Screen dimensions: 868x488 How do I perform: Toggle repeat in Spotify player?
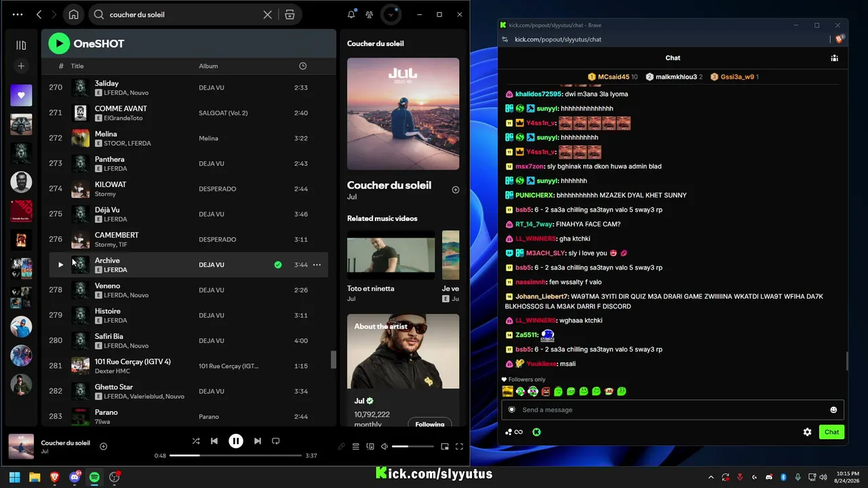point(275,441)
